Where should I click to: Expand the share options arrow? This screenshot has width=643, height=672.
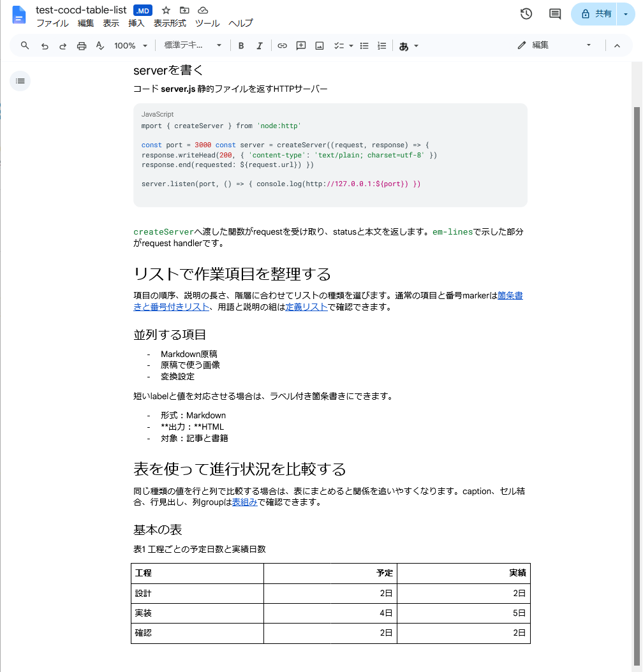point(626,14)
